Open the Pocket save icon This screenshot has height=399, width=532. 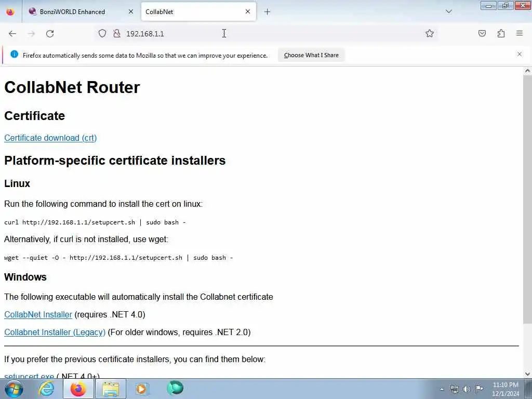[482, 33]
